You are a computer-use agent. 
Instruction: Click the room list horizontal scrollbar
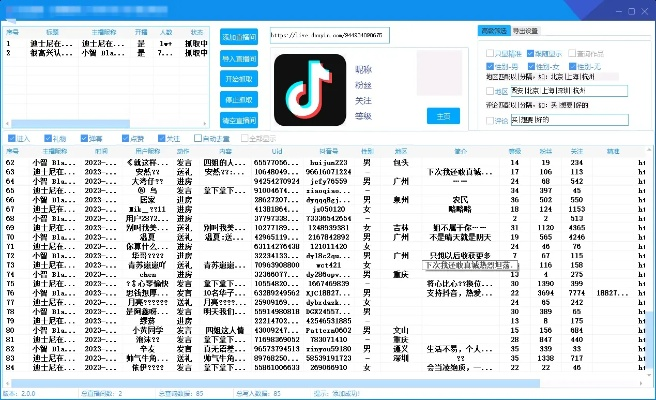point(100,125)
